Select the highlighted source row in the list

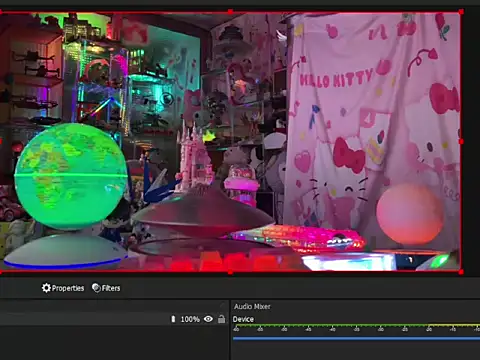(x=114, y=319)
